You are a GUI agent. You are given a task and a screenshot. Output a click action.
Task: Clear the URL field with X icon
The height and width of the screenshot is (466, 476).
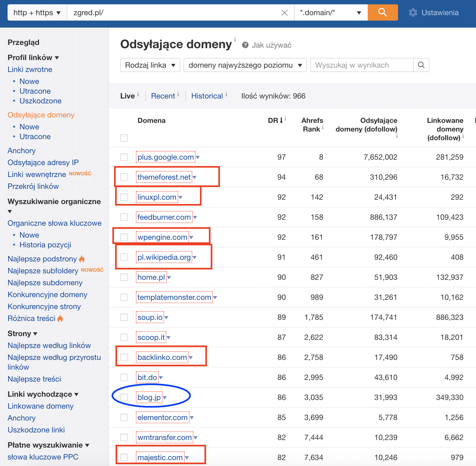284,13
